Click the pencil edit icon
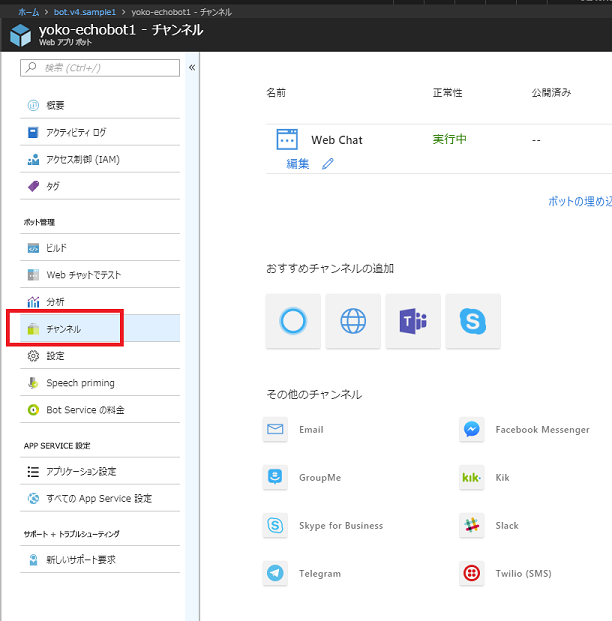This screenshot has height=621, width=612. click(328, 164)
